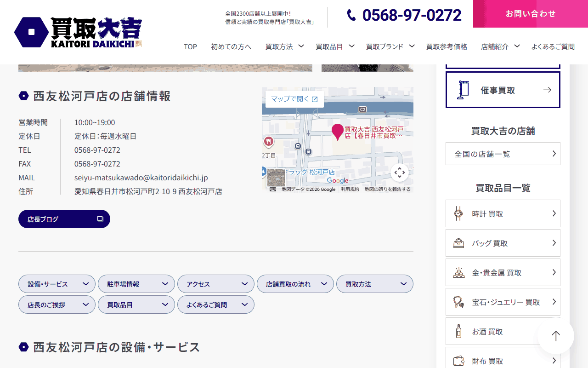Viewport: 588px width, 368px height.
Task: Click the map keyboard shortcuts icon
Action: [273, 189]
